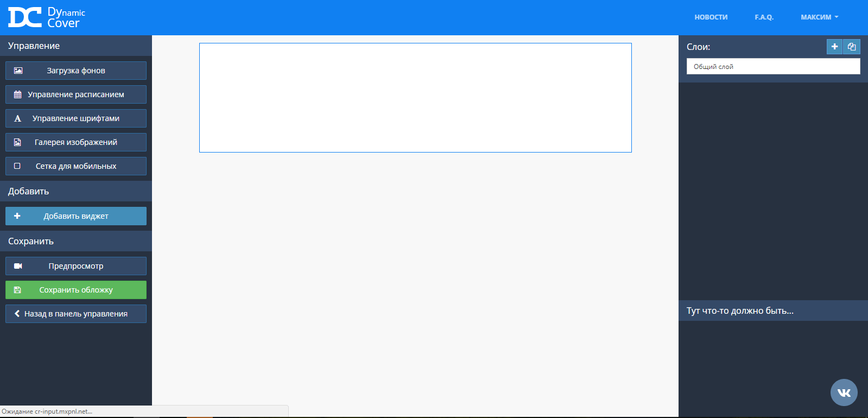Click the mobile grid square icon
868x418 pixels.
[x=17, y=166]
